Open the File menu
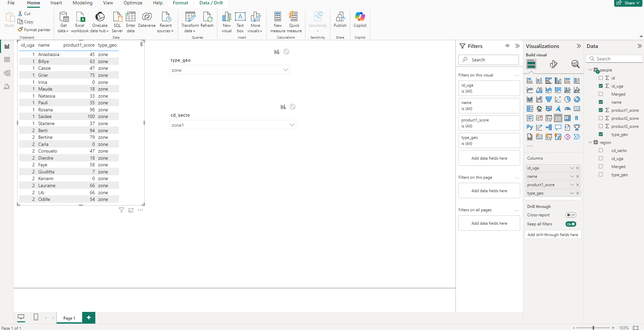Screen dimensions: 644x330 [11, 3]
